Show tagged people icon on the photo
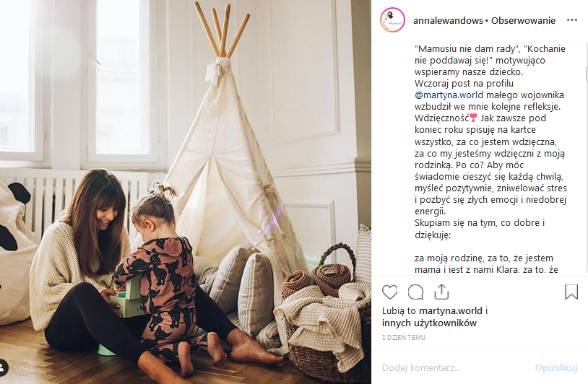The width and height of the screenshot is (588, 384). [3, 367]
